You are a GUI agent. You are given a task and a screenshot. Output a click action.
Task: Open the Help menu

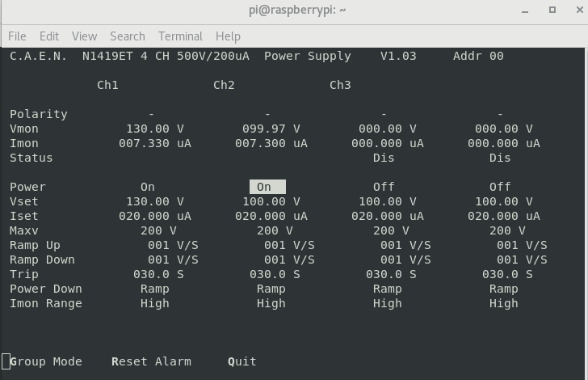tap(228, 36)
